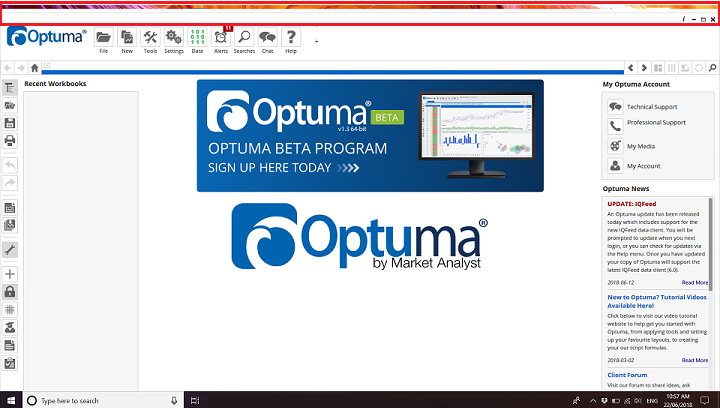Open My Media link
Viewport: 720px width, 408px height.
tap(641, 146)
